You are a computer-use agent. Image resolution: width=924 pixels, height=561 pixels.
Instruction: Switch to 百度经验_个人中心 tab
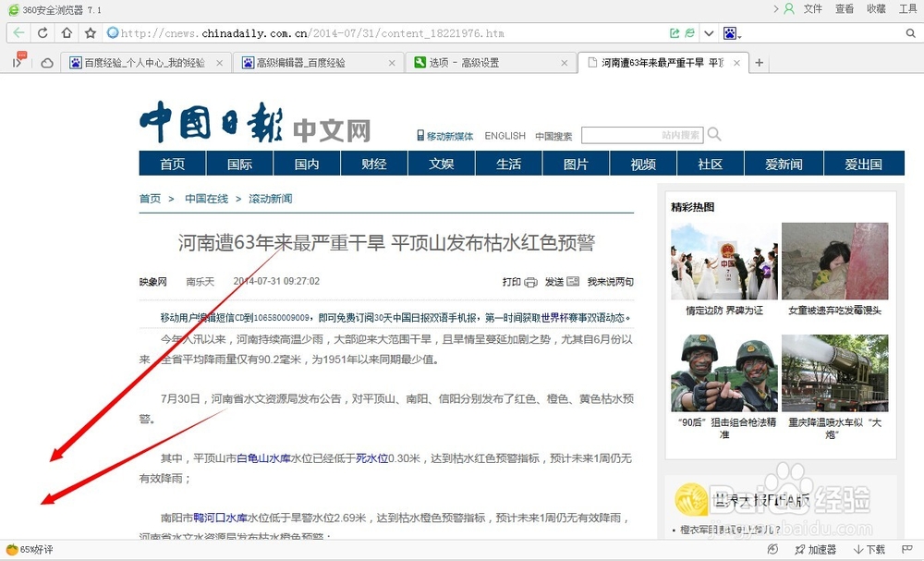pyautogui.click(x=146, y=63)
